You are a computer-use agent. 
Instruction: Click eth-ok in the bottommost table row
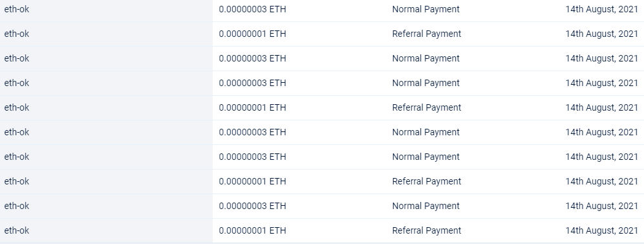(16, 230)
